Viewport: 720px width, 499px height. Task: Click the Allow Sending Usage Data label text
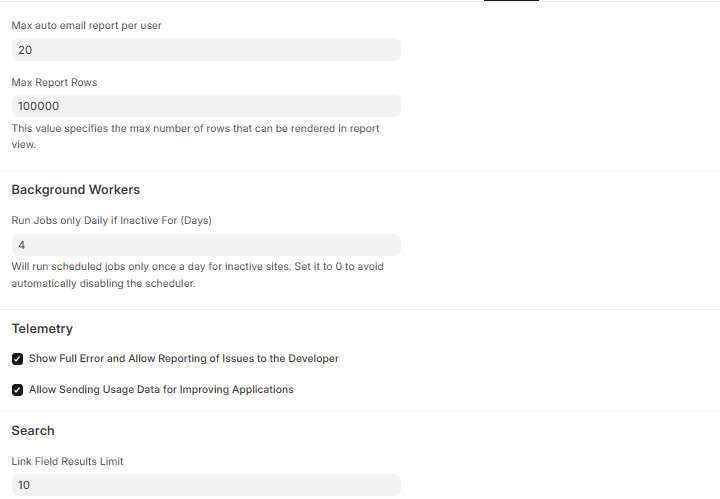[161, 390]
